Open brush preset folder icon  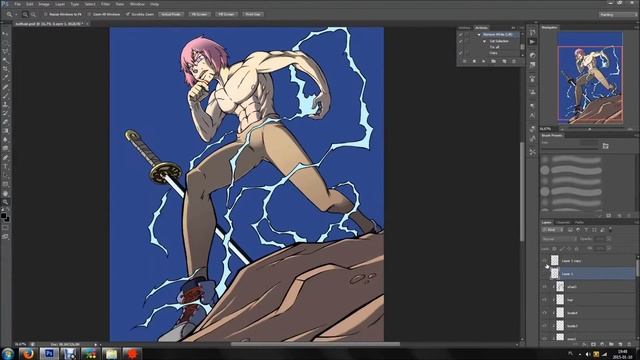(605, 146)
